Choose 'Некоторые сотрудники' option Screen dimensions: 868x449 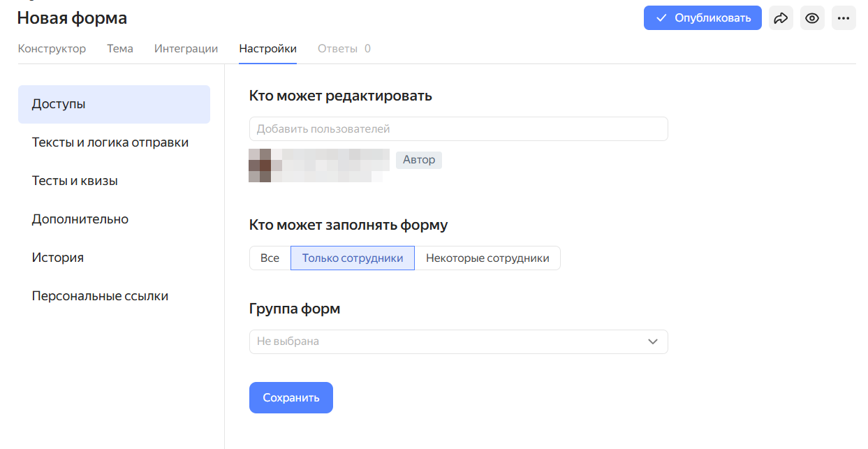(487, 258)
